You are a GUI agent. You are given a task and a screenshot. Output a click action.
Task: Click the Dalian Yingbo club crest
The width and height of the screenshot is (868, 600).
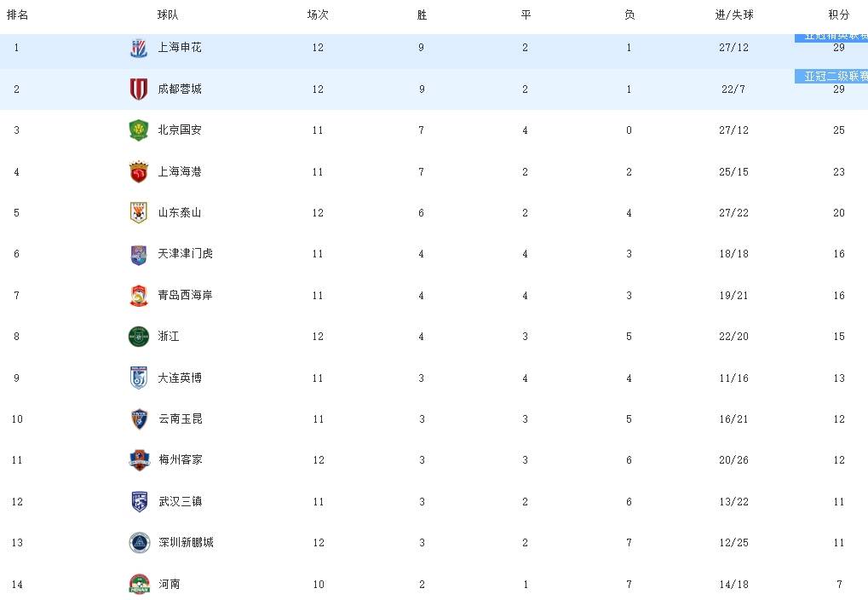click(138, 378)
